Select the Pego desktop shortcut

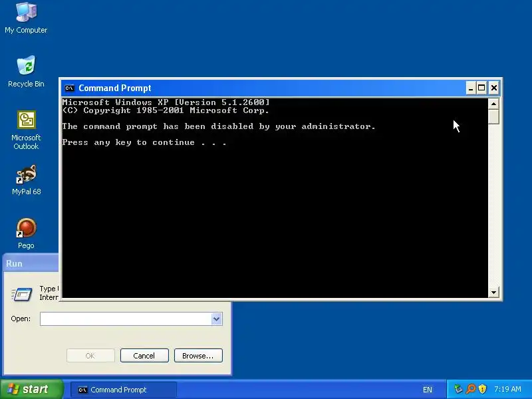point(26,234)
